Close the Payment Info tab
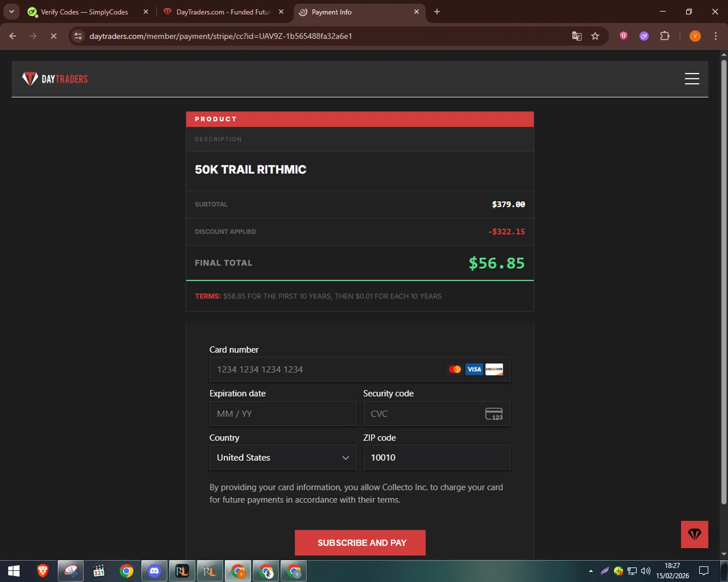The height and width of the screenshot is (582, 728). pyautogui.click(x=416, y=12)
